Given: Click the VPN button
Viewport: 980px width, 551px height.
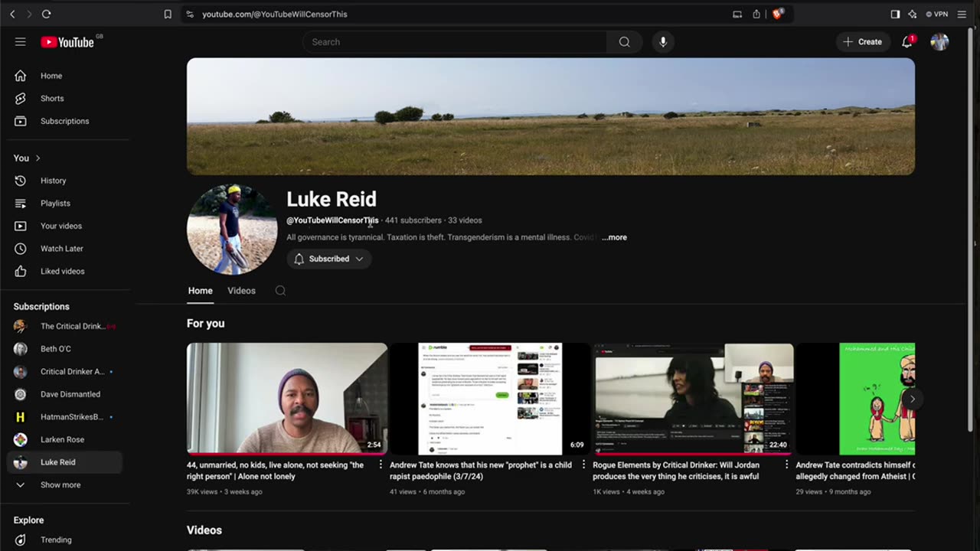Looking at the screenshot, I should 937,14.
